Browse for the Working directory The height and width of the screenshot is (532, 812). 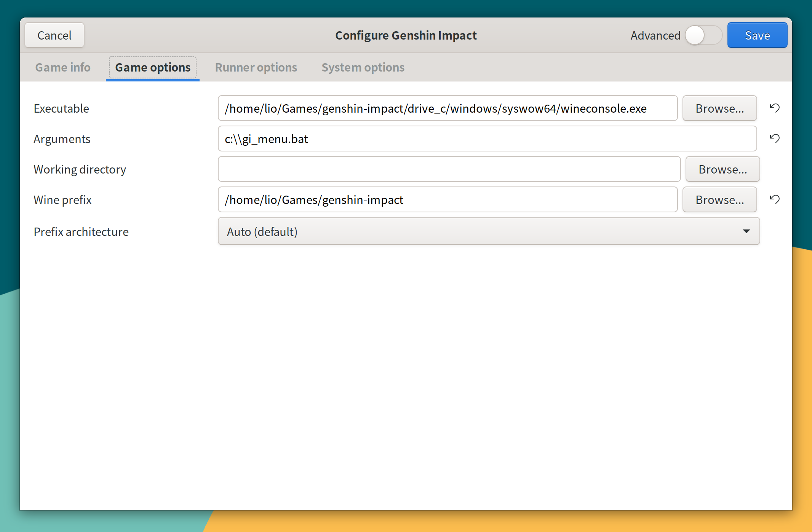pyautogui.click(x=722, y=169)
